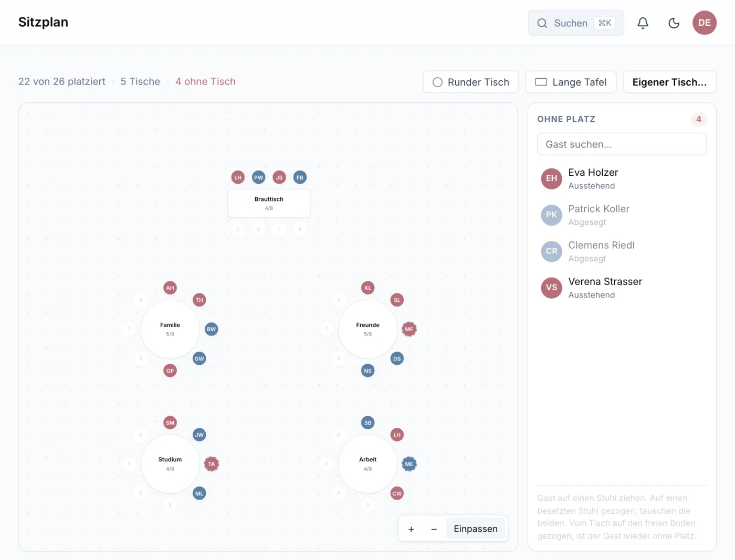Select the Familie round table
This screenshot has width=735, height=560.
170,329
